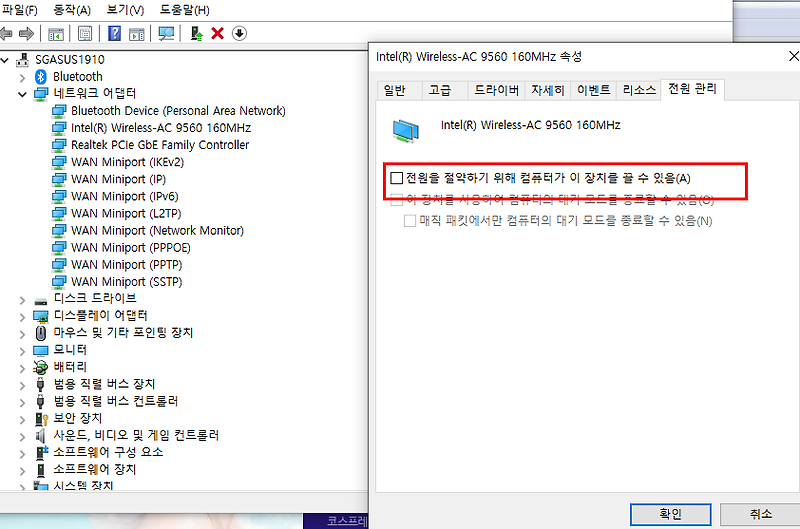Select WAN Miniport (IKEv2)
800x529 pixels.
pyautogui.click(x=127, y=162)
